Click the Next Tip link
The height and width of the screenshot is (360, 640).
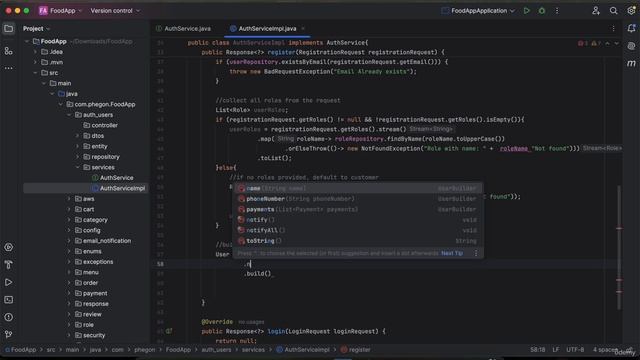coord(452,253)
